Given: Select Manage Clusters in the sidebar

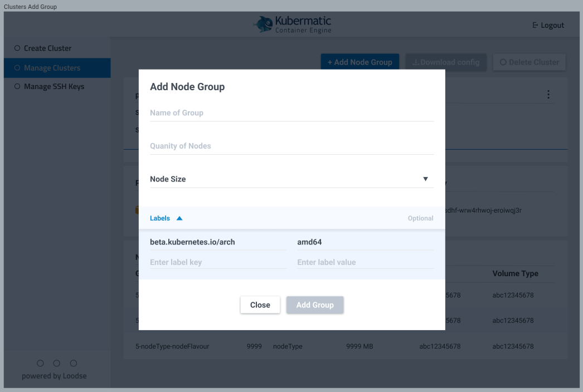Looking at the screenshot, I should click(x=57, y=68).
